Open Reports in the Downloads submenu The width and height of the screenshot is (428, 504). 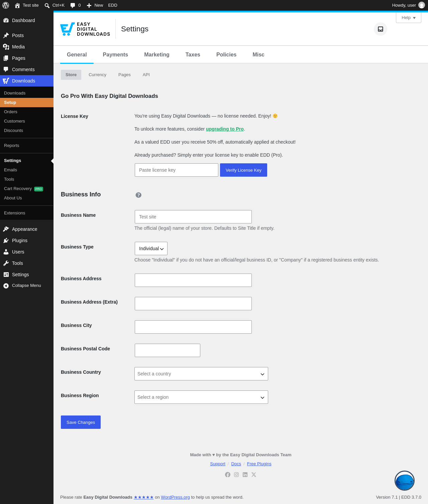coord(27,146)
